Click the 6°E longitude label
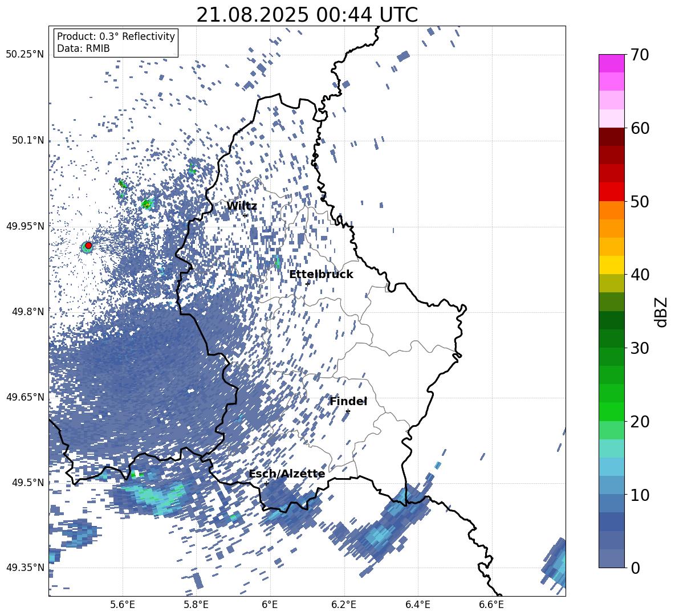 pos(270,605)
